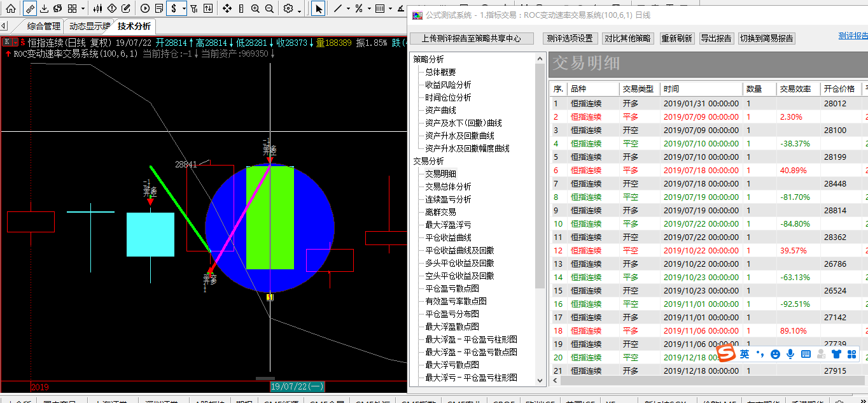Click the Sogou emoji smiley icon

pos(775,354)
